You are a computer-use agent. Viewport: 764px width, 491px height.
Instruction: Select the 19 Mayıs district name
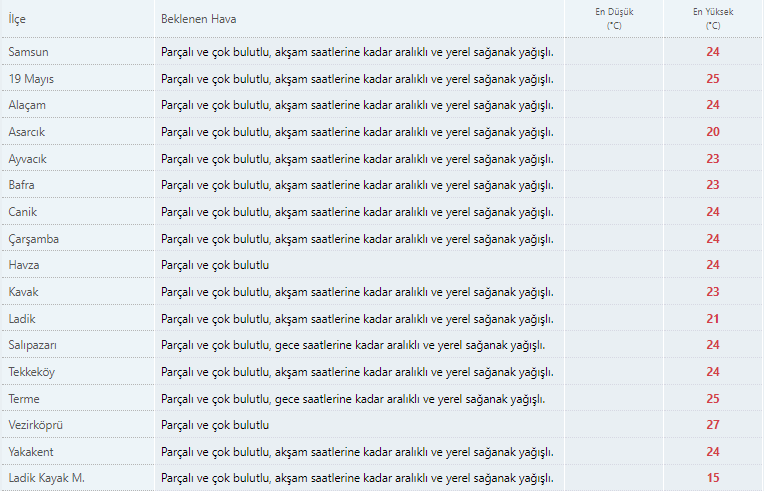[x=31, y=79]
